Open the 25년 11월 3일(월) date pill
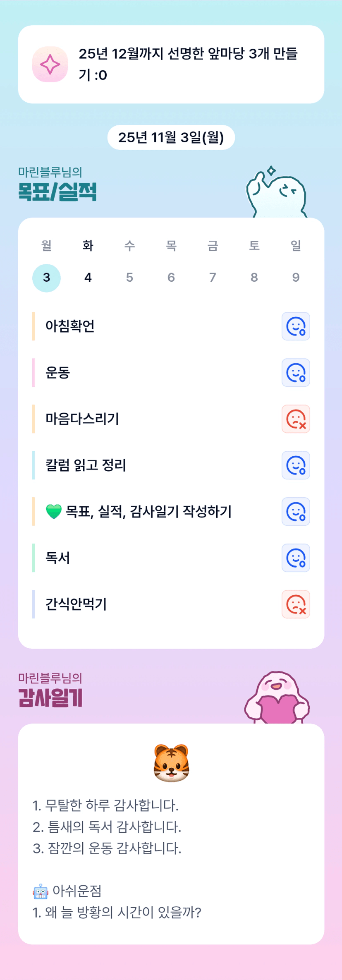342x980 pixels. pyautogui.click(x=171, y=137)
